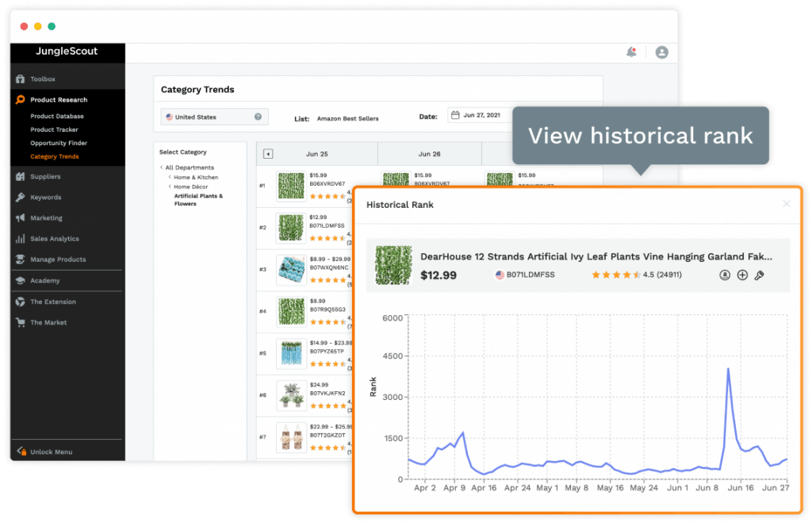
Task: Click the rank spike peak near Jun 16 on chart
Action: coord(728,368)
